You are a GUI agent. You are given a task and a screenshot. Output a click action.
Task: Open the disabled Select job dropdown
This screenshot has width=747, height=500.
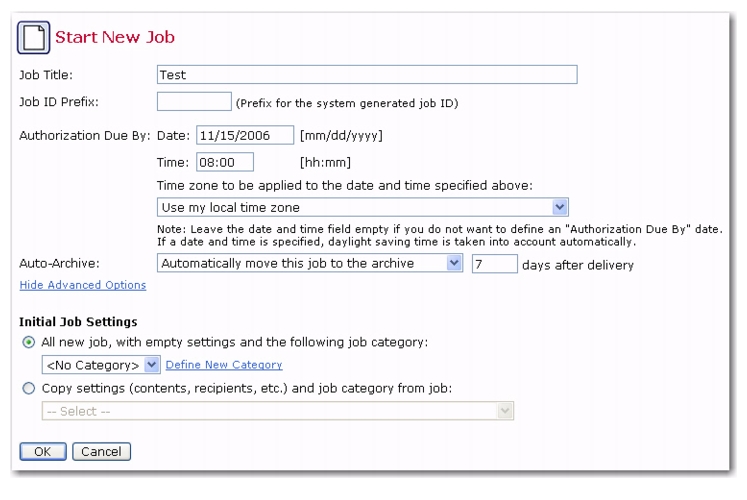(278, 410)
